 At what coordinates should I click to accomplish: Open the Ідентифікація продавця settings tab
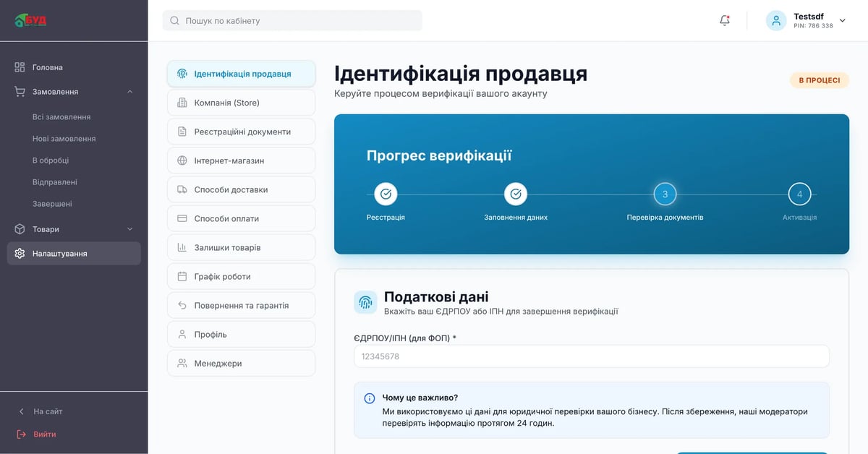point(241,74)
